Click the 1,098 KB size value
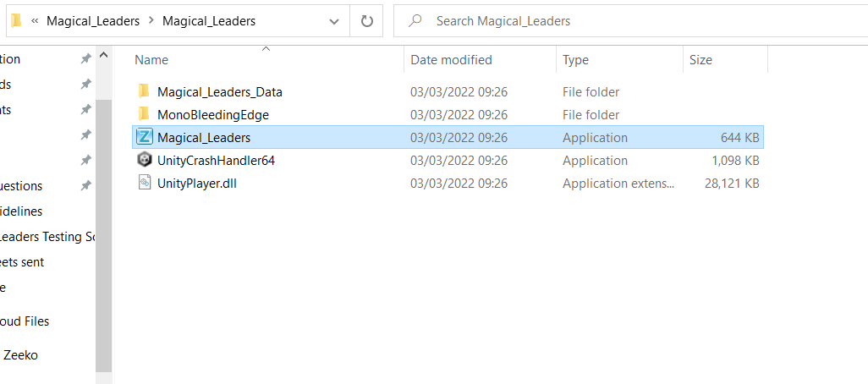Image resolution: width=868 pixels, height=384 pixels. (735, 161)
